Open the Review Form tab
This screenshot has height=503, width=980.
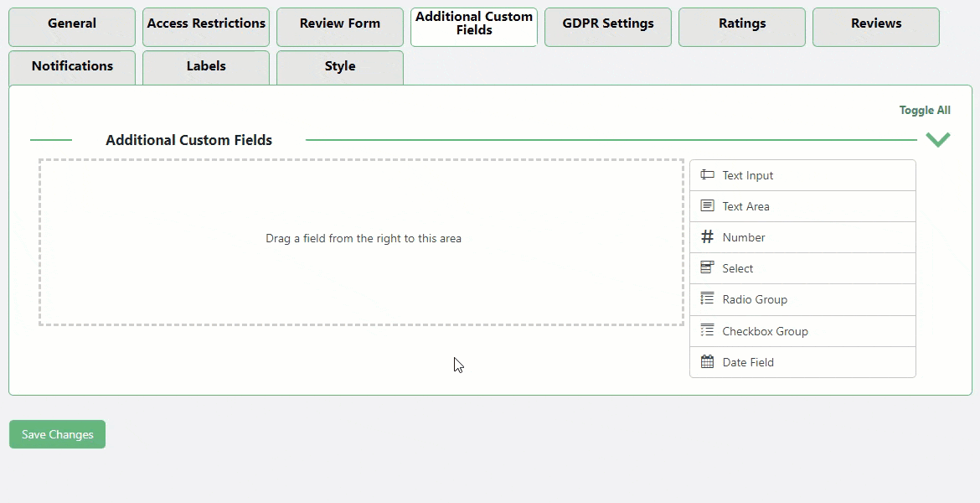340,27
